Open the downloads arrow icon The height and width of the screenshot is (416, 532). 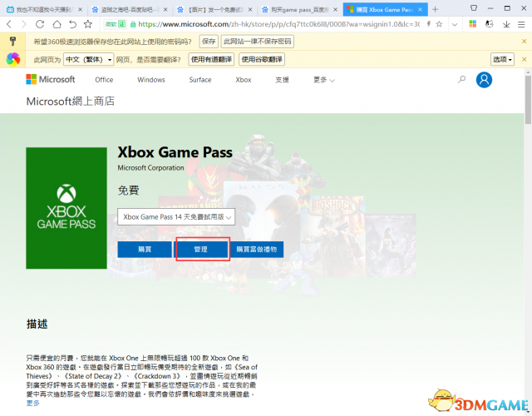pyautogui.click(x=506, y=24)
